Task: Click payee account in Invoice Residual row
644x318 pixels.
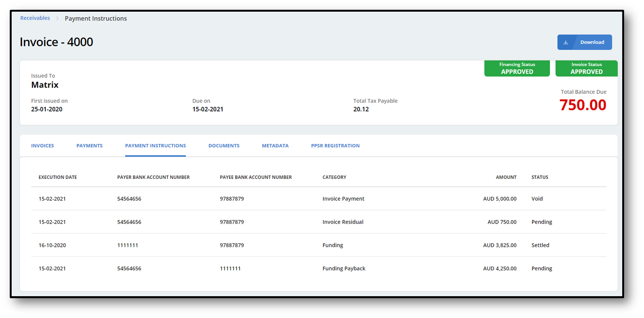Action: tap(232, 222)
